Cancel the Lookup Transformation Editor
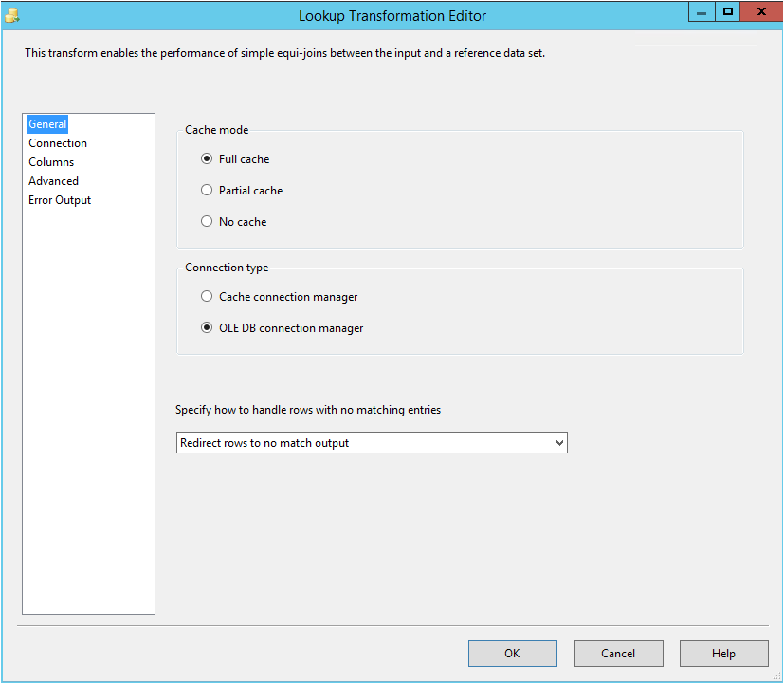 618,654
